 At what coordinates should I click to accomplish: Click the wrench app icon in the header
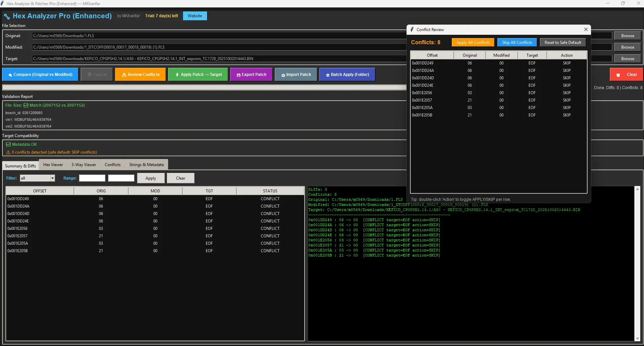6,16
